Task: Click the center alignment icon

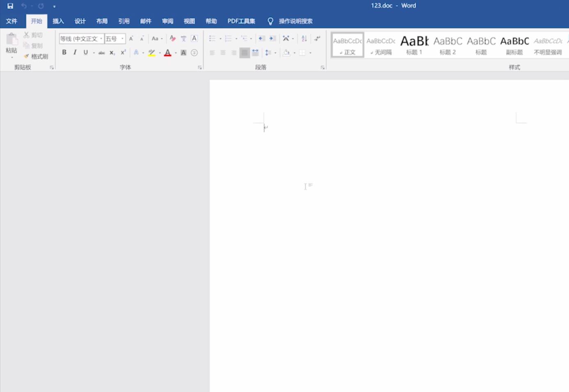Action: [x=223, y=52]
